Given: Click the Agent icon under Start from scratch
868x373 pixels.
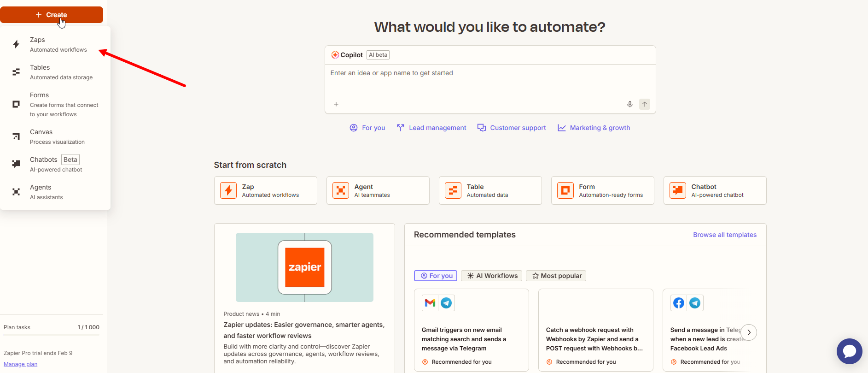Looking at the screenshot, I should (341, 190).
